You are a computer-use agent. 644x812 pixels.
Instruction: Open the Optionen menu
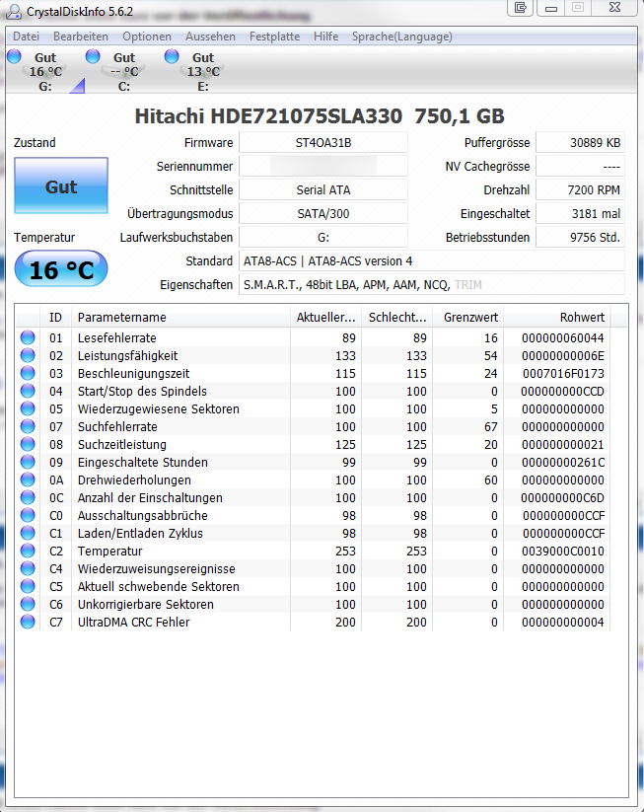point(147,37)
